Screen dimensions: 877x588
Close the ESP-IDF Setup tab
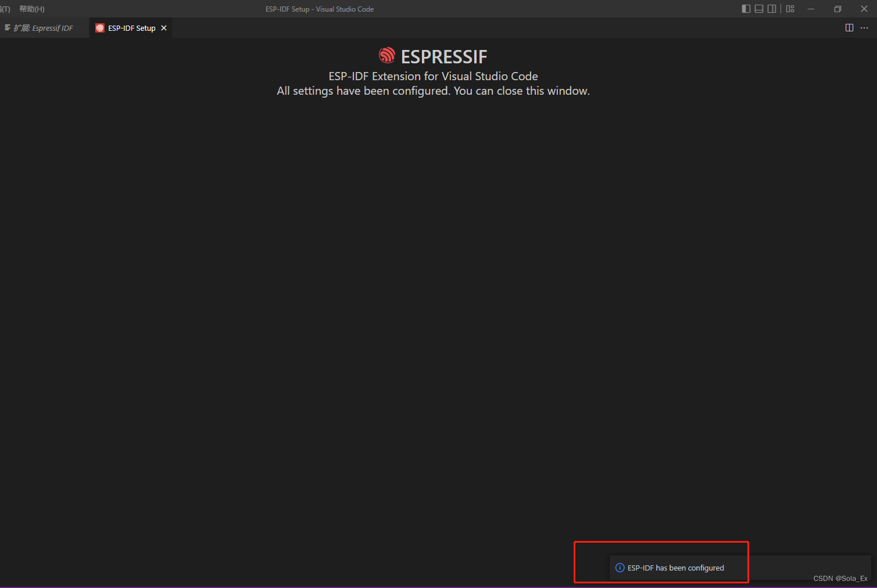click(x=164, y=28)
